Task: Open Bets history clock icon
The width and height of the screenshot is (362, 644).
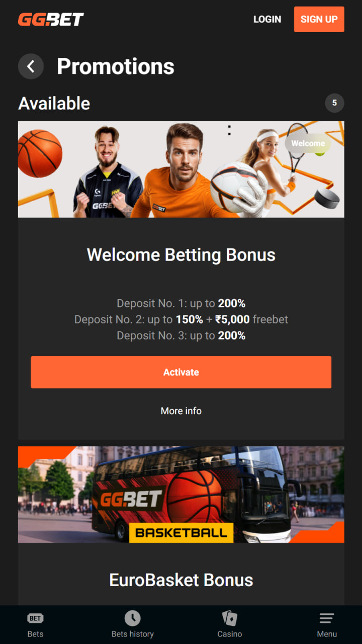Action: point(132,618)
